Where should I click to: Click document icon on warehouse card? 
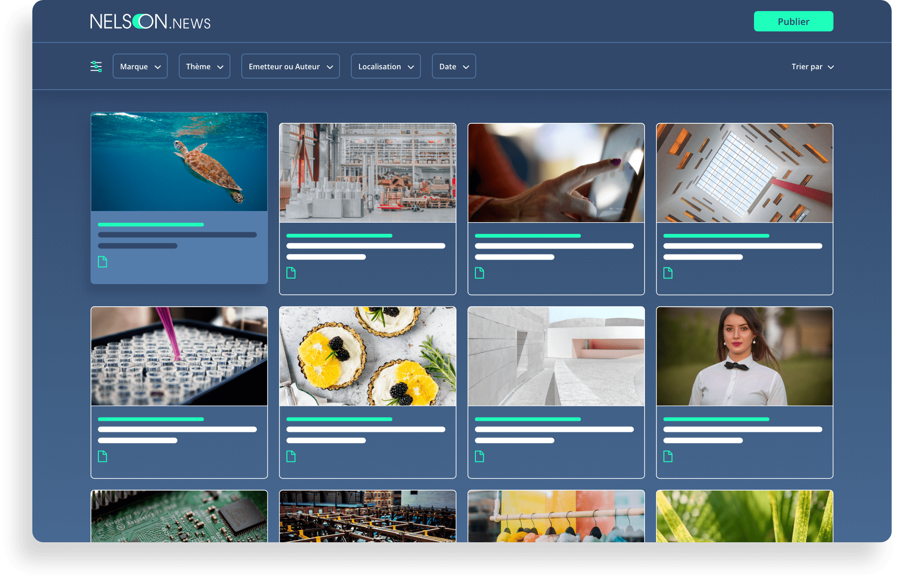(x=291, y=273)
